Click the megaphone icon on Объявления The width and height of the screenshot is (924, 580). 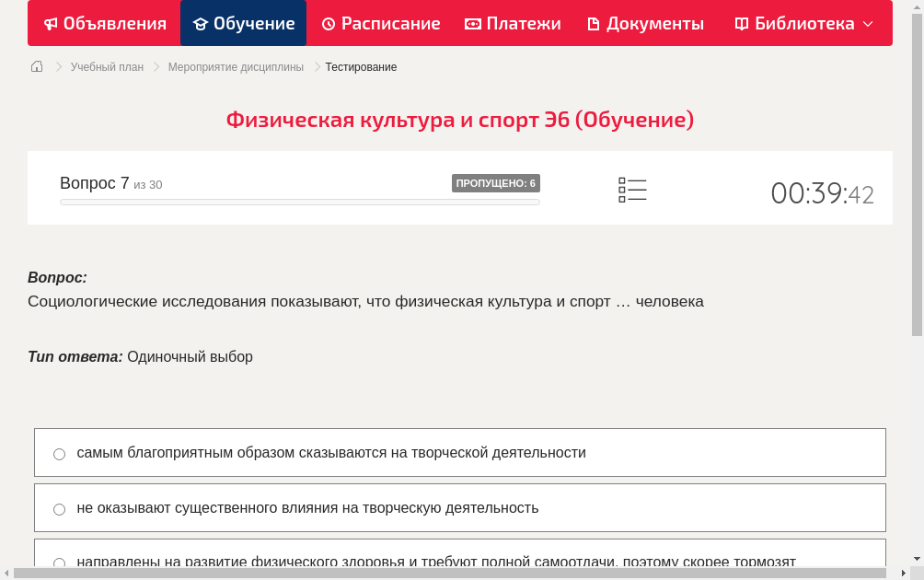pos(51,23)
